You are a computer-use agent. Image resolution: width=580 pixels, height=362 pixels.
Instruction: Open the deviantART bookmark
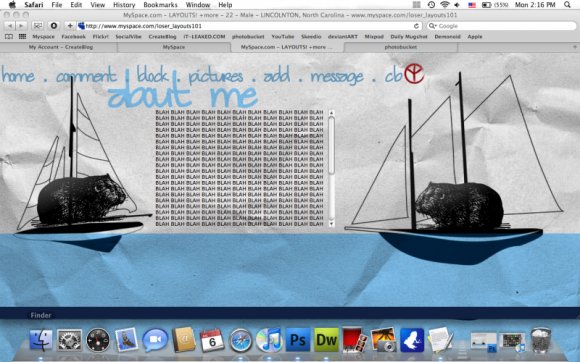(x=343, y=37)
